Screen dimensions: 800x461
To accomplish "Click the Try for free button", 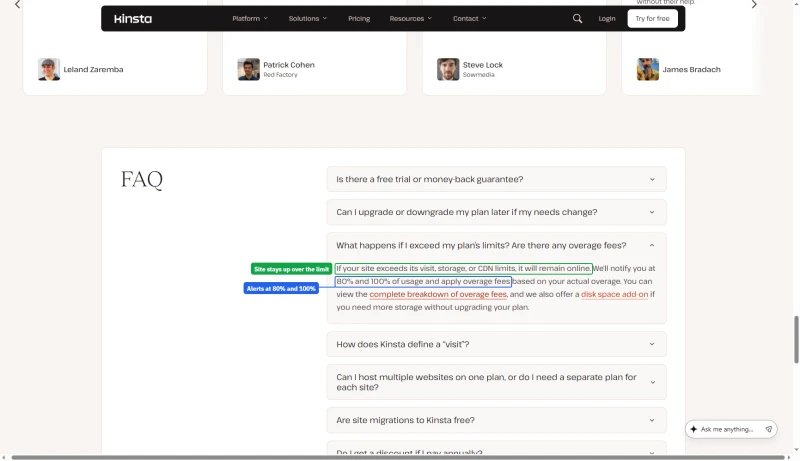I will click(x=652, y=18).
